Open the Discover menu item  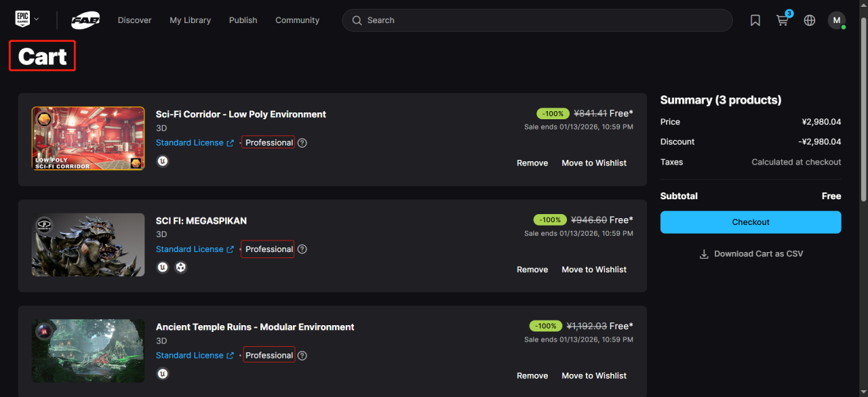pyautogui.click(x=134, y=20)
